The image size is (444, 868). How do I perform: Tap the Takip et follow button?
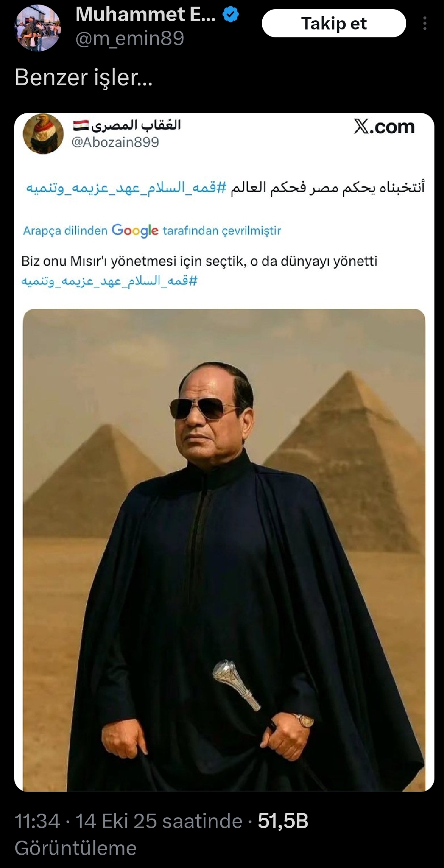pyautogui.click(x=334, y=23)
